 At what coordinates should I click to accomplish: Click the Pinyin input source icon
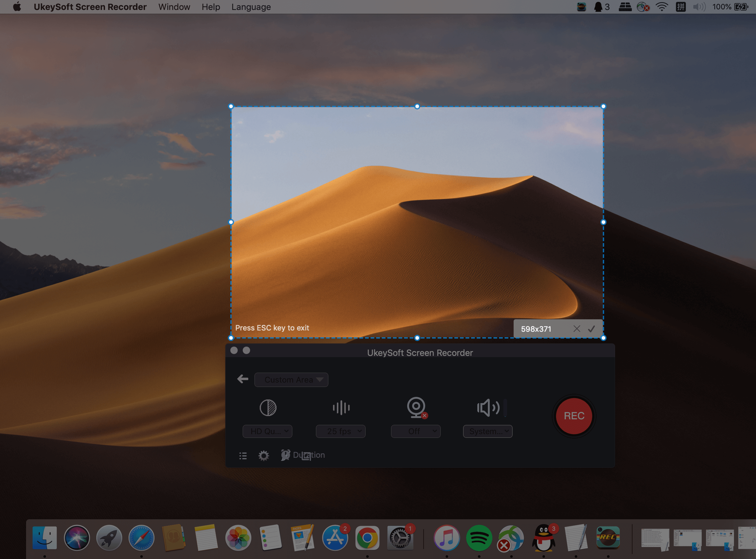[681, 7]
